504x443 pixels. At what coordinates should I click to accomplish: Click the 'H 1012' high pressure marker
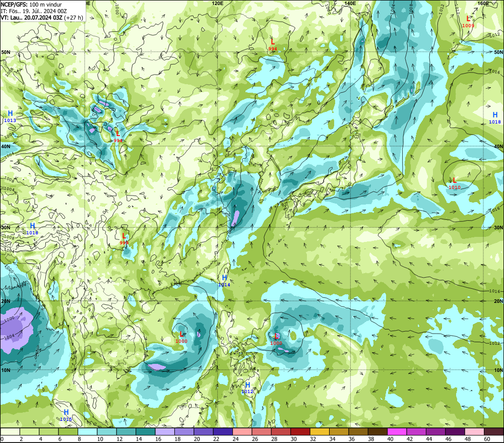coord(247,388)
